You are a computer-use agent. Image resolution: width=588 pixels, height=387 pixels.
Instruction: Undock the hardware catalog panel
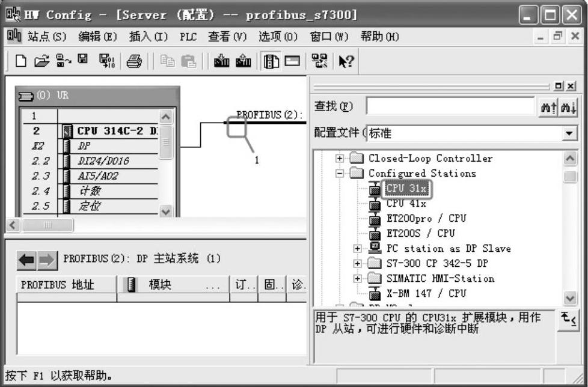559,86
